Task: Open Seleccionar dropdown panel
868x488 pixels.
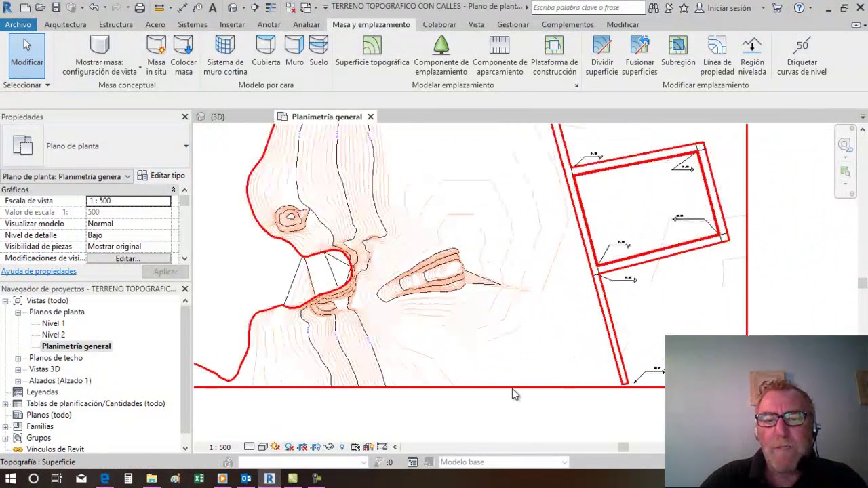Action: tap(26, 85)
